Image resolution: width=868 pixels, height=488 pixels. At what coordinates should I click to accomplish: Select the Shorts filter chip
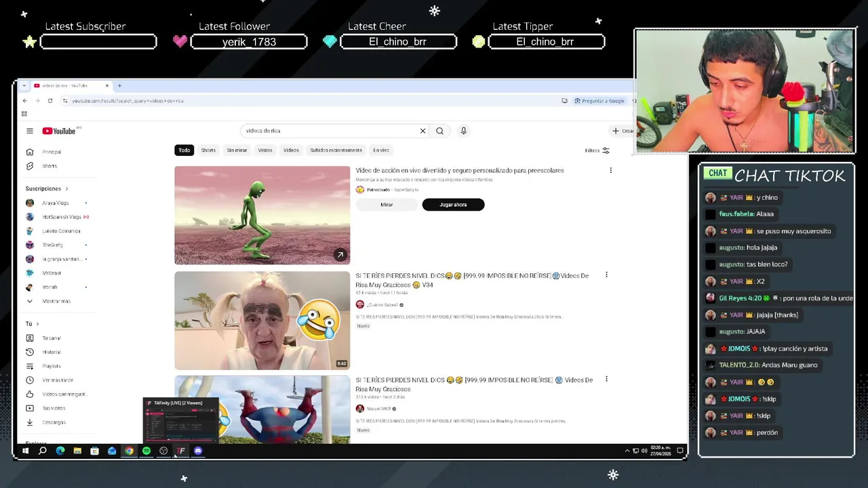point(208,150)
